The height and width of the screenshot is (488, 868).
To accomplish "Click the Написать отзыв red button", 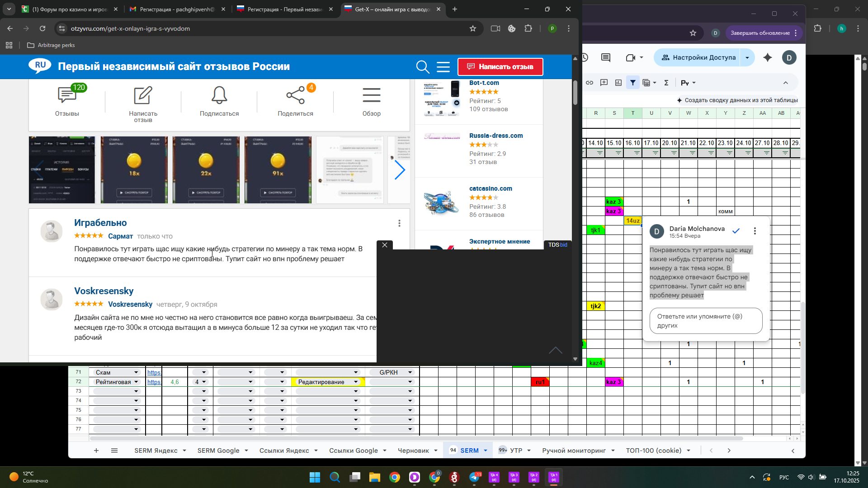I will click(x=500, y=67).
